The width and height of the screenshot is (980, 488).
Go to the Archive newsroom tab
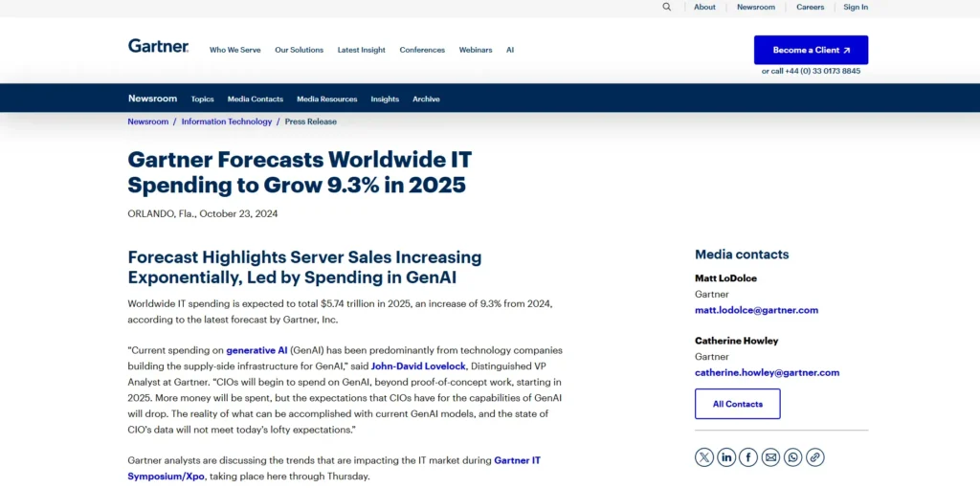(x=426, y=100)
